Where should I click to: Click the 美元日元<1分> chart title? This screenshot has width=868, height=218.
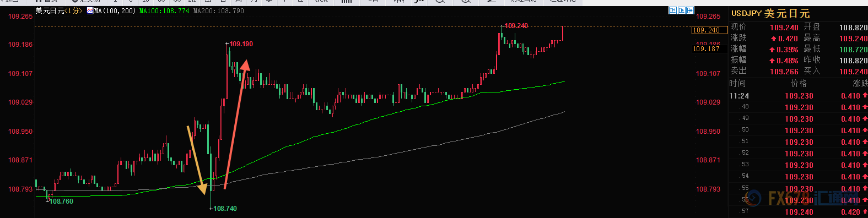click(x=59, y=10)
